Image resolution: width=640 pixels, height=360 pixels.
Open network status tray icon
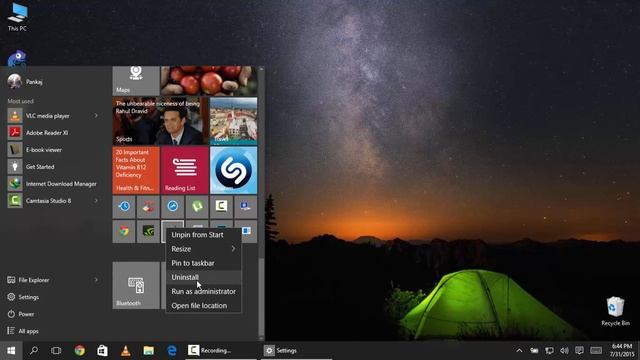pos(549,351)
